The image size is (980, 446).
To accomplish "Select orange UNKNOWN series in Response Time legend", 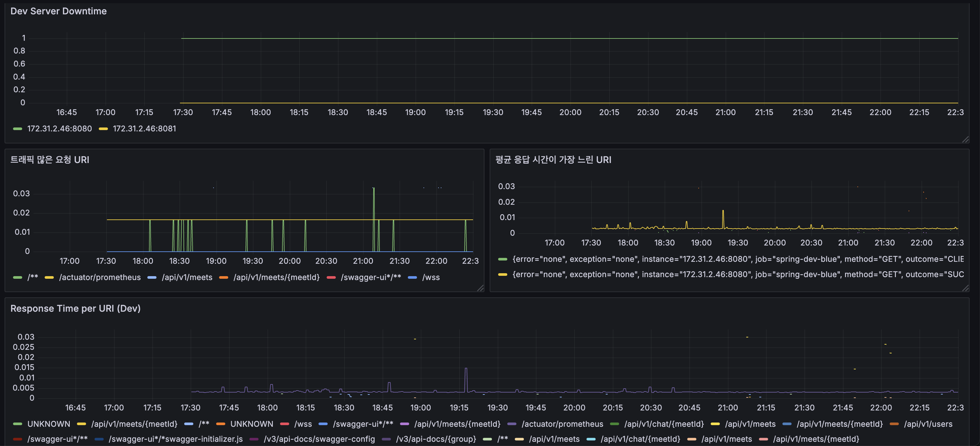I will (251, 424).
